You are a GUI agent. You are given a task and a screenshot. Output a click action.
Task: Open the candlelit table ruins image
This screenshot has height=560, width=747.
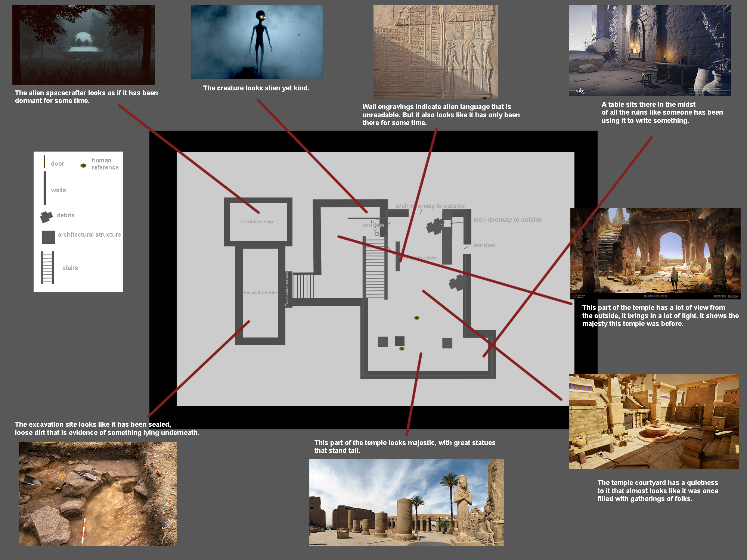pyautogui.click(x=650, y=50)
